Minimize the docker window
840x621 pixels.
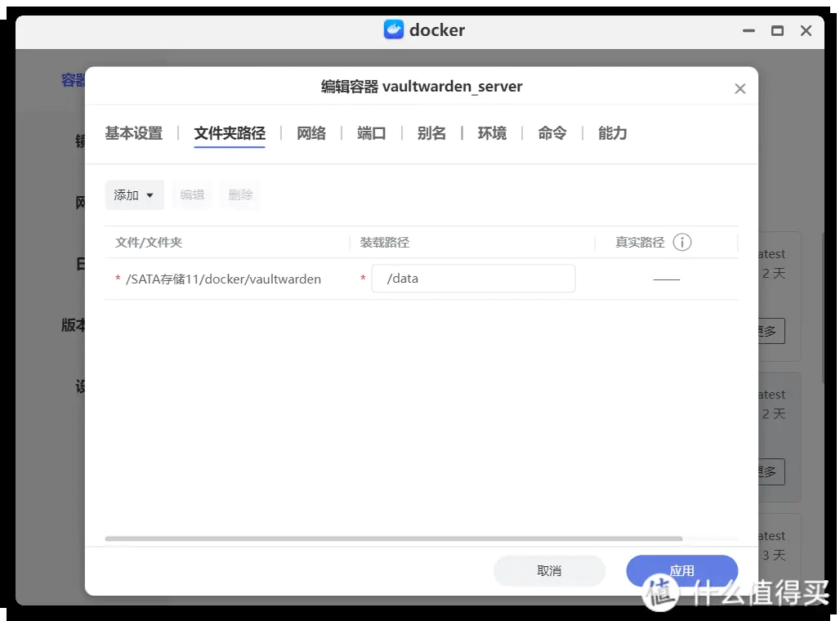click(749, 31)
